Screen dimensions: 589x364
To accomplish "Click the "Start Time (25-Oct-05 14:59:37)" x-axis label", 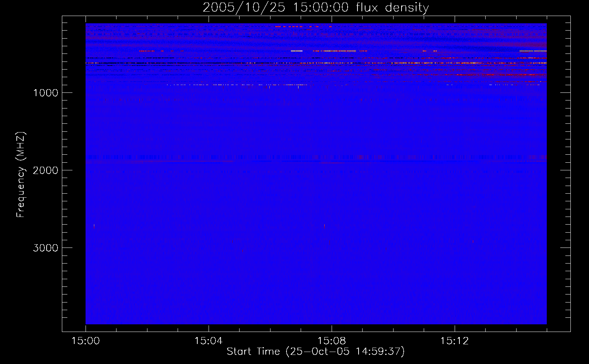I will [316, 351].
